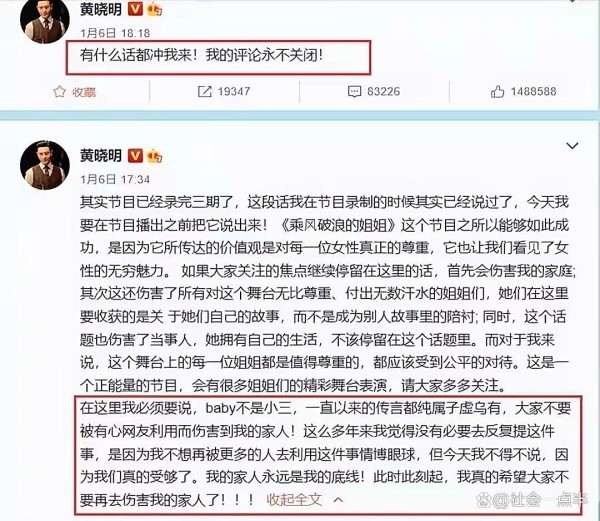The width and height of the screenshot is (600, 521).
Task: Open 黄晓明 profile from top post username
Action: 101,9
